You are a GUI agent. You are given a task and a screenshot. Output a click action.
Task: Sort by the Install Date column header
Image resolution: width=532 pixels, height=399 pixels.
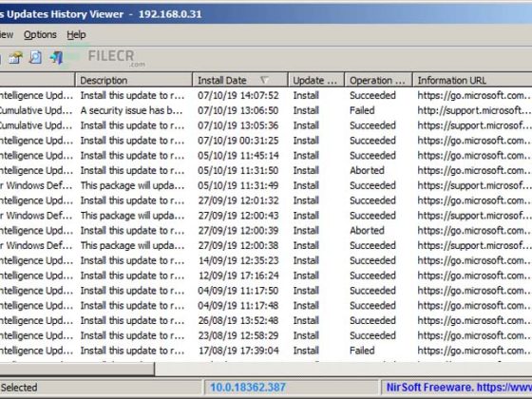(x=239, y=80)
